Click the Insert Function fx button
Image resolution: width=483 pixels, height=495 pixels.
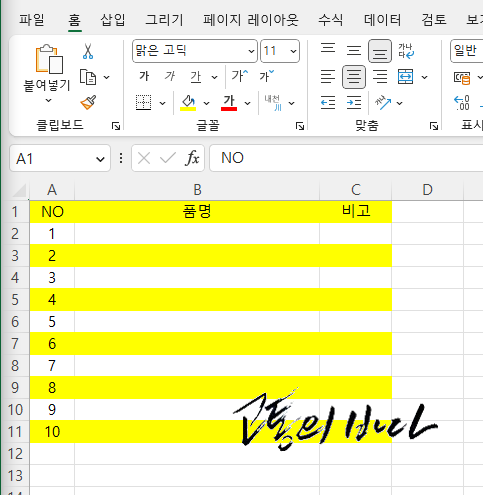(193, 158)
